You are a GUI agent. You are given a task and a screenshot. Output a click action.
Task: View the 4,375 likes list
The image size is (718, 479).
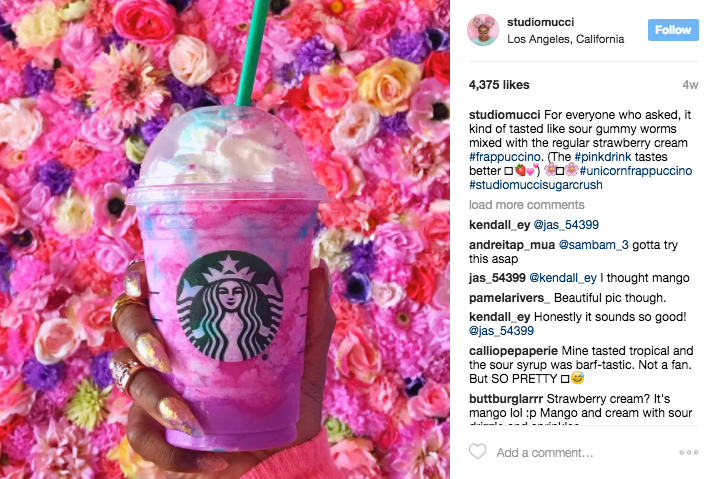coord(499,85)
